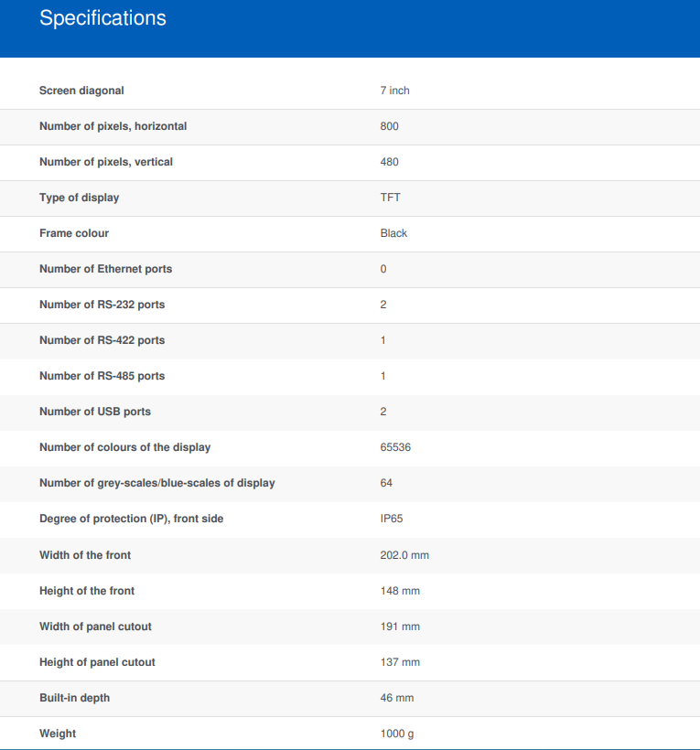The height and width of the screenshot is (750, 700).
Task: Click the Specifications heading
Action: pos(102,18)
